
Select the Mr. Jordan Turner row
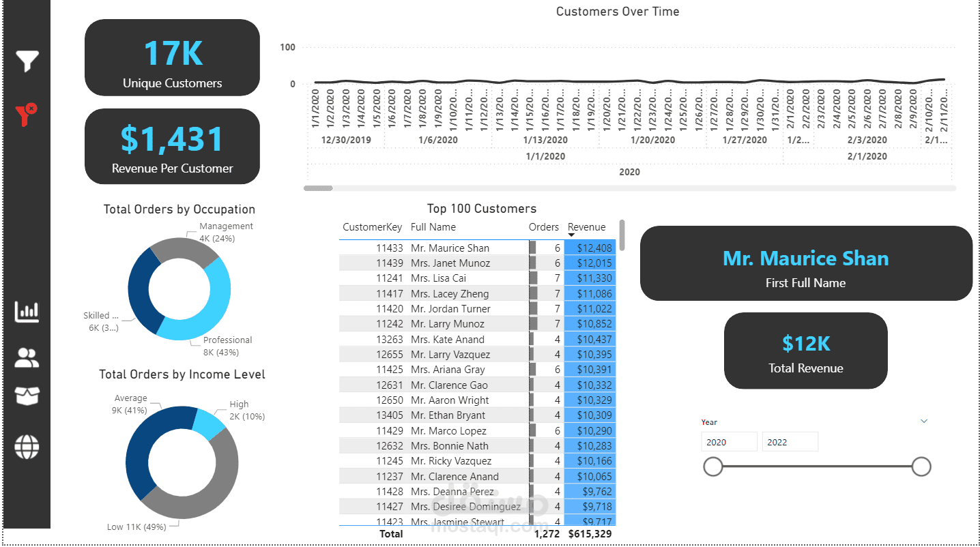coord(477,308)
